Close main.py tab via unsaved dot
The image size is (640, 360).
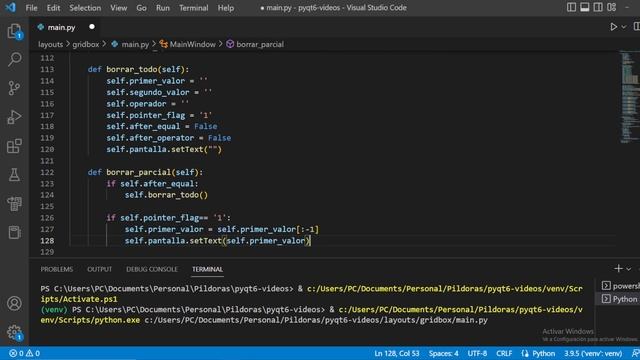[x=92, y=27]
